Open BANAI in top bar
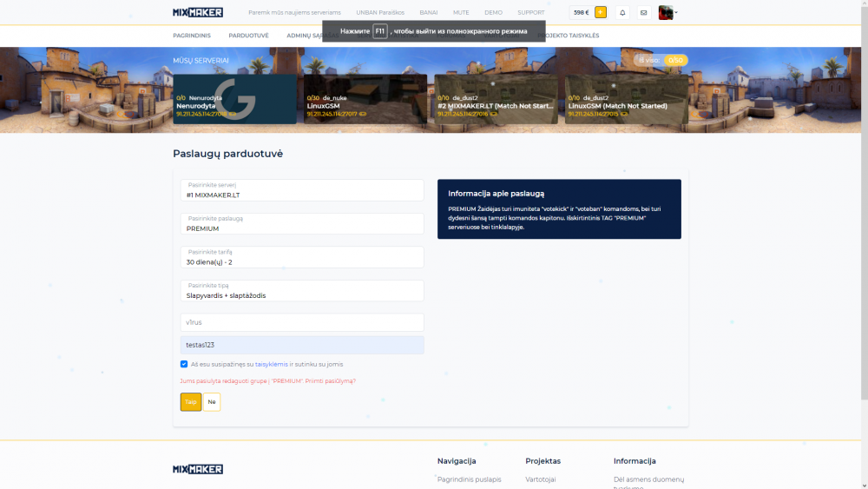The image size is (868, 489). [x=429, y=12]
